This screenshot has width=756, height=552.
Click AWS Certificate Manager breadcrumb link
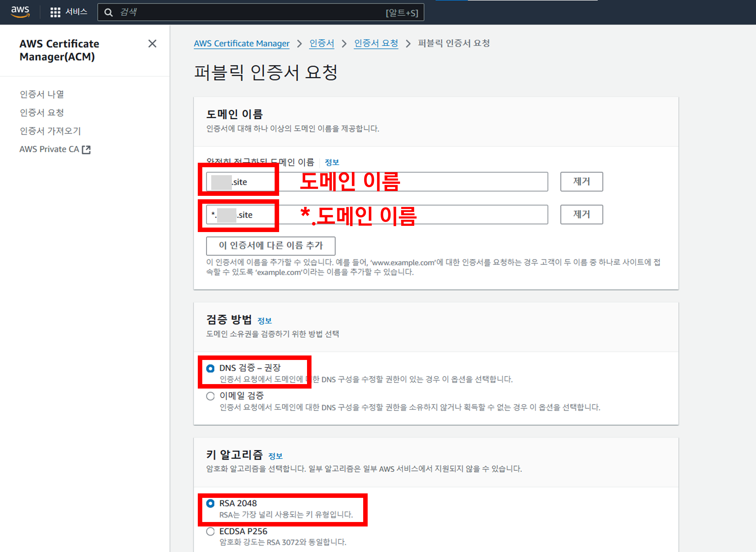[241, 43]
